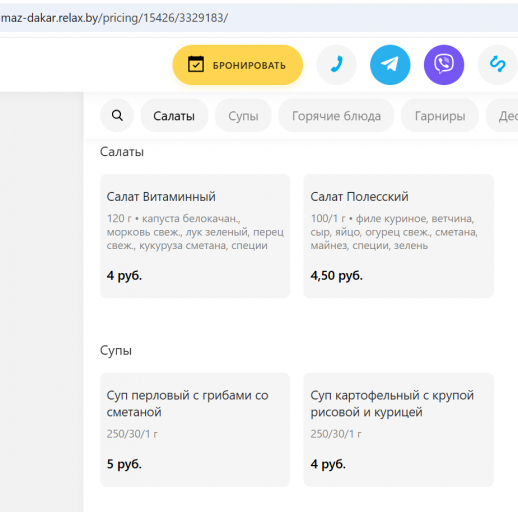Open the Viber contact icon
This screenshot has width=518, height=512.
444,65
